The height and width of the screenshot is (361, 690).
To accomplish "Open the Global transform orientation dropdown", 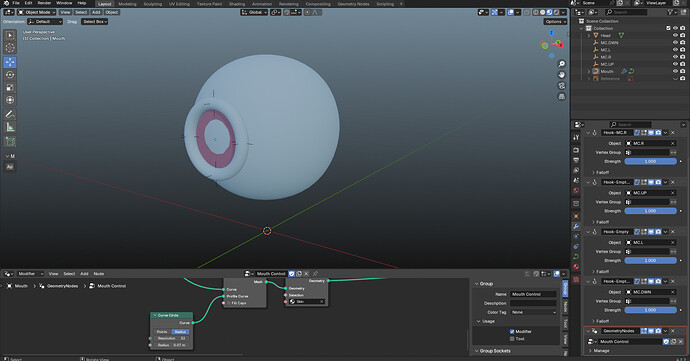I will click(253, 12).
